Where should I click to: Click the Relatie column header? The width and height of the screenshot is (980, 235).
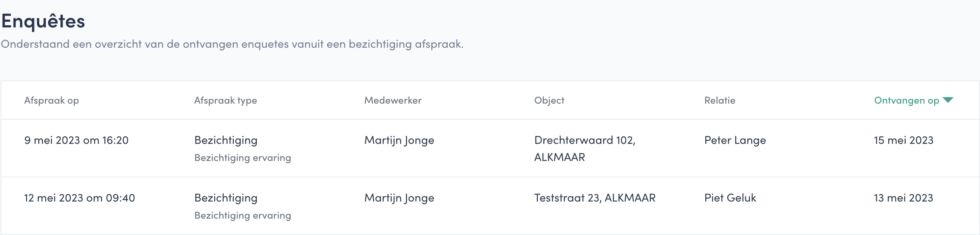tap(720, 100)
